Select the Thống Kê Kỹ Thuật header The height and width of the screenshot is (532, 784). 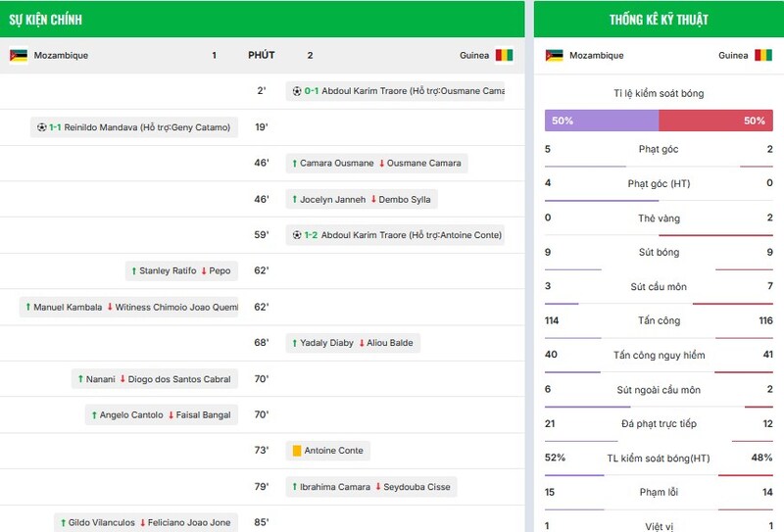pos(659,20)
